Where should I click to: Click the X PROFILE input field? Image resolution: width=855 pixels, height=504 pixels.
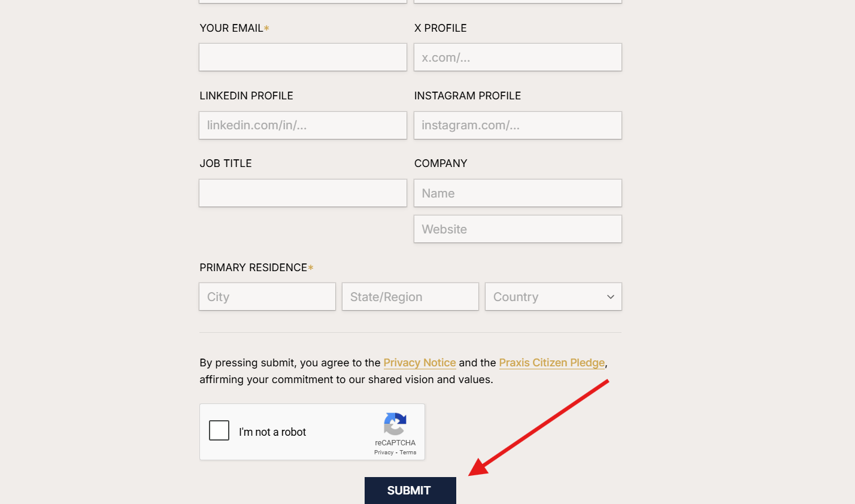click(x=517, y=57)
